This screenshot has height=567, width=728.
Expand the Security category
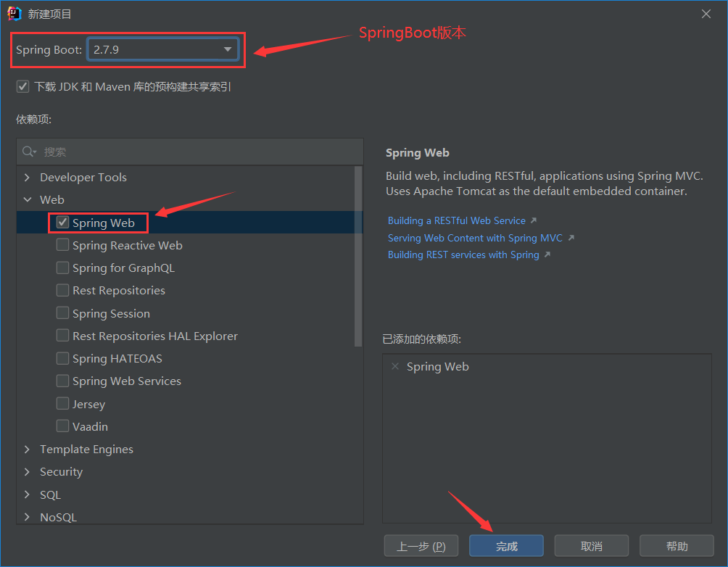[28, 472]
